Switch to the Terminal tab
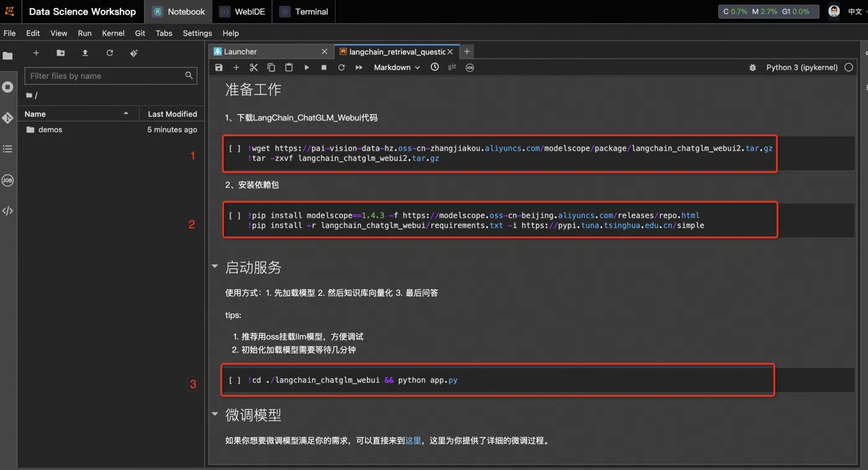The height and width of the screenshot is (470, 868). 303,12
